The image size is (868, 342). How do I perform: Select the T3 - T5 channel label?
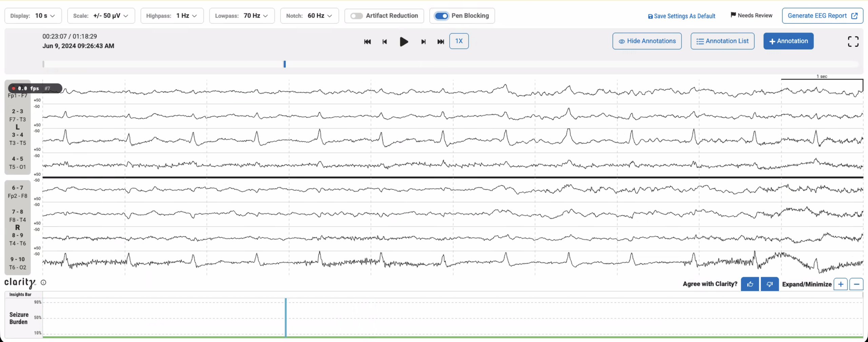coord(18,143)
